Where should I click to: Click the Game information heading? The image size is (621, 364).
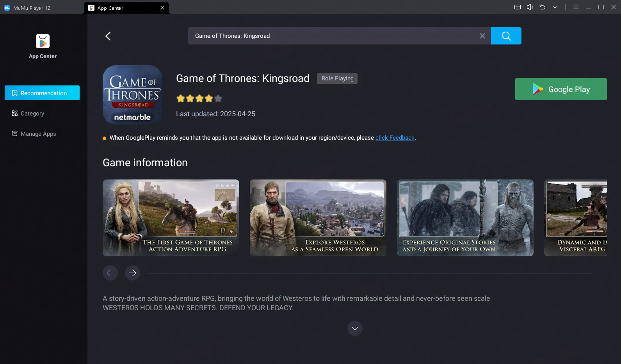tap(145, 163)
